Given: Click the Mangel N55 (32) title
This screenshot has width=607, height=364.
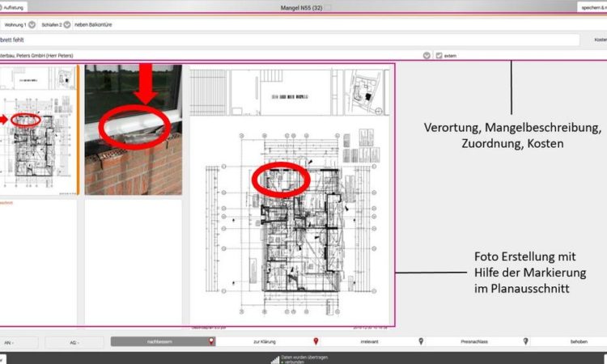Looking at the screenshot, I should (x=301, y=8).
